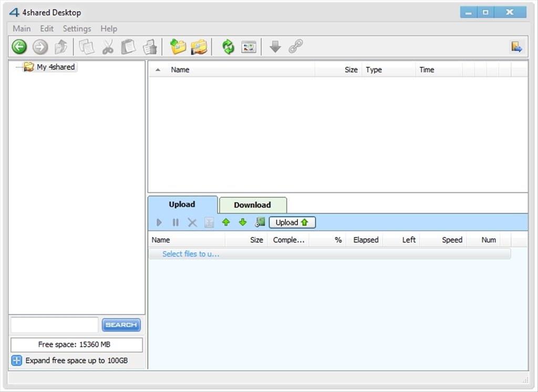This screenshot has height=392, width=538.
Task: Click the scissors Cut icon
Action: point(108,47)
